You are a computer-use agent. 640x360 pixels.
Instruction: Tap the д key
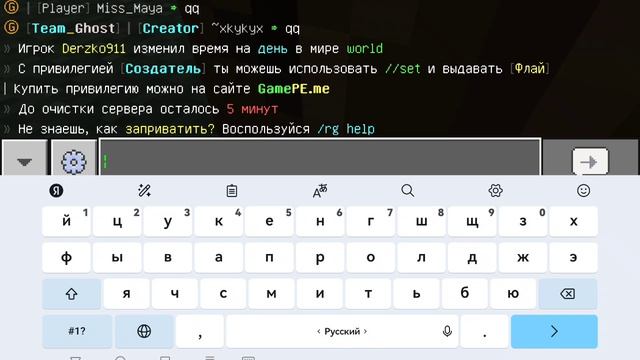pyautogui.click(x=472, y=258)
